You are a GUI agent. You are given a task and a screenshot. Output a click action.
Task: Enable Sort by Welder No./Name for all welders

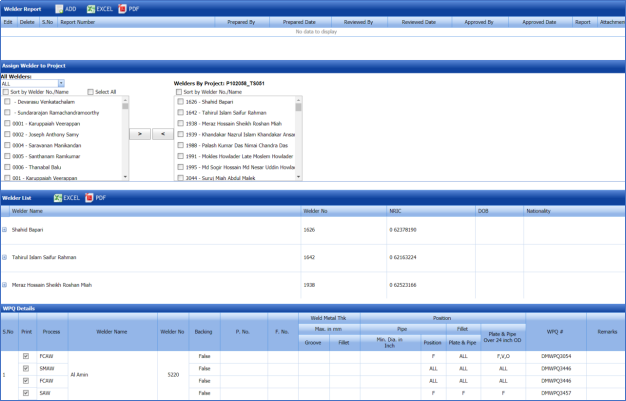pyautogui.click(x=5, y=92)
